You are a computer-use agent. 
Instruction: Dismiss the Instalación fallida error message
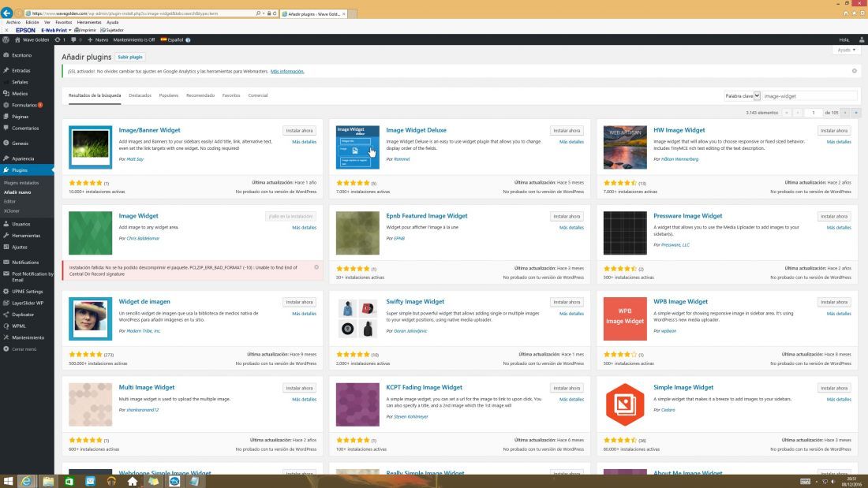click(316, 267)
